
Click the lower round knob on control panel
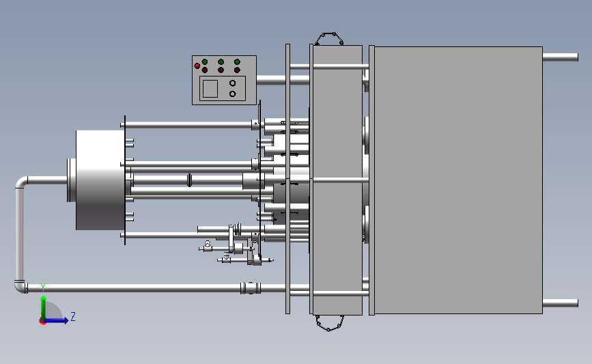pyautogui.click(x=233, y=94)
